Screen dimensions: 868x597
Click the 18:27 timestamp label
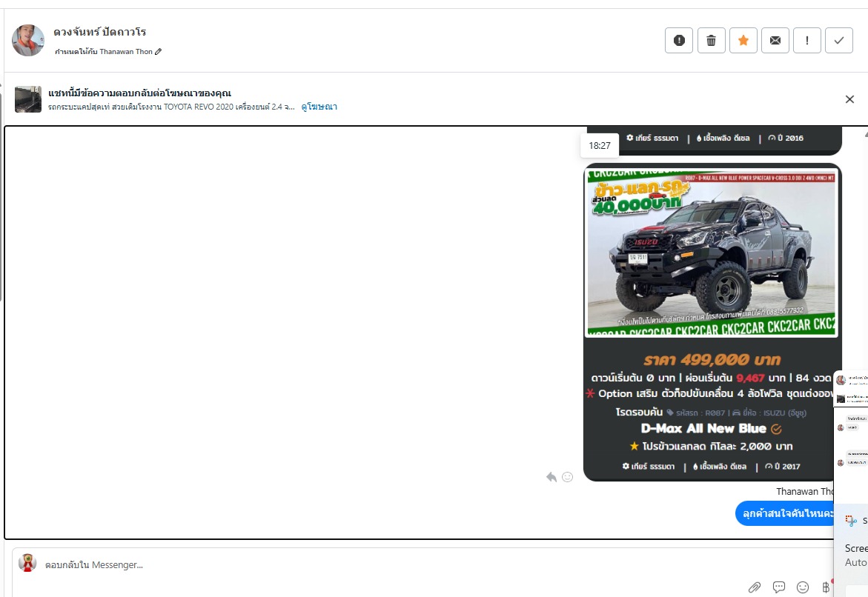click(x=600, y=145)
